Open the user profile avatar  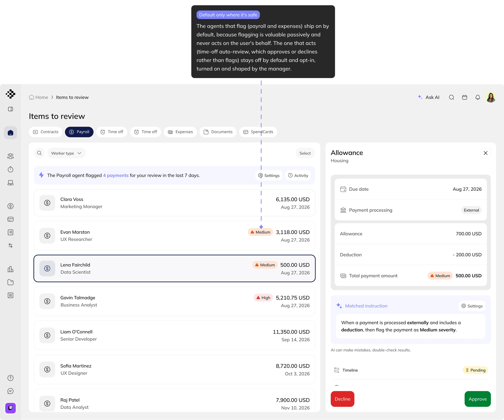(x=491, y=97)
